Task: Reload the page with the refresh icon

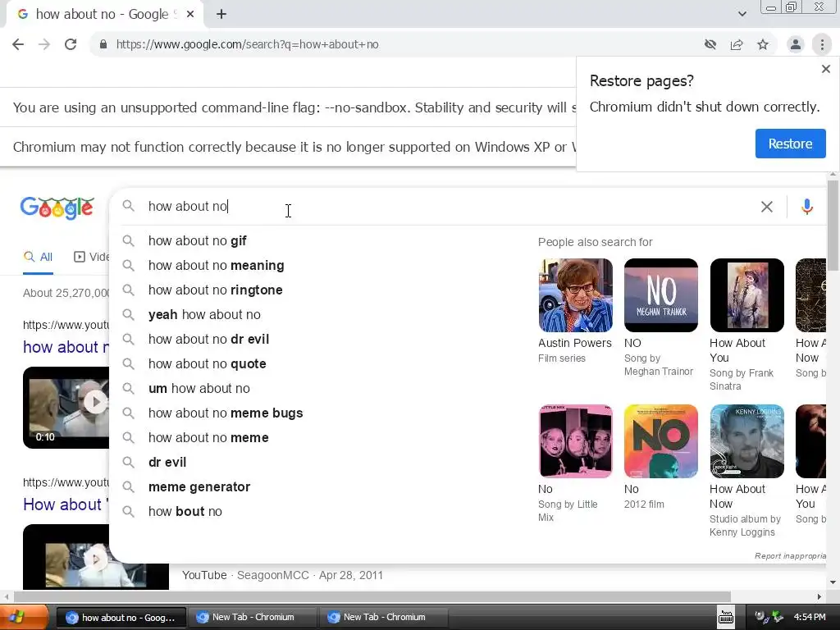Action: 71,44
